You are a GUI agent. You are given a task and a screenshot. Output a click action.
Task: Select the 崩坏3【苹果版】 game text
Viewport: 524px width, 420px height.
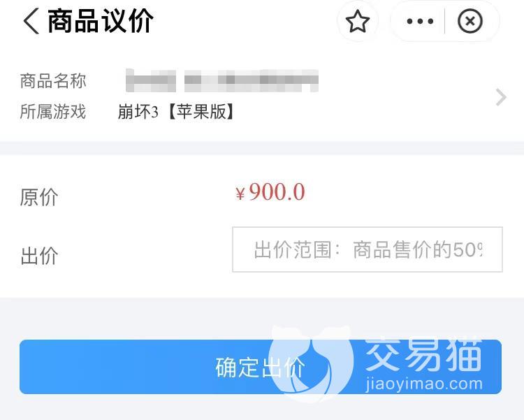point(176,111)
